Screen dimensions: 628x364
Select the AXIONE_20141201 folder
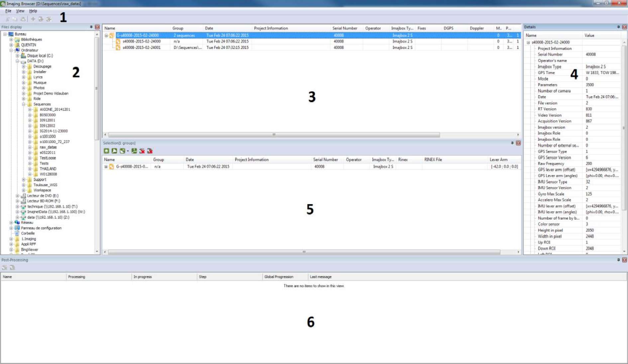tap(55, 110)
